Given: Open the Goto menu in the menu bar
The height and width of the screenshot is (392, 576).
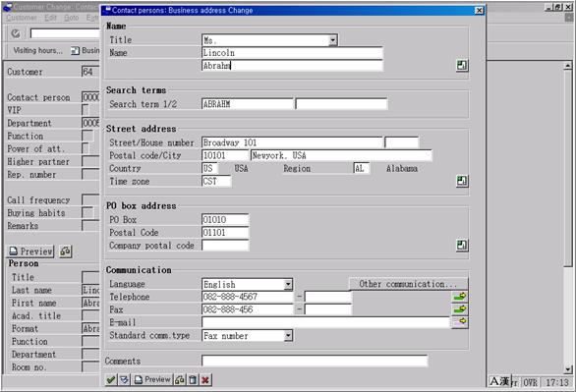Looking at the screenshot, I should (72, 18).
